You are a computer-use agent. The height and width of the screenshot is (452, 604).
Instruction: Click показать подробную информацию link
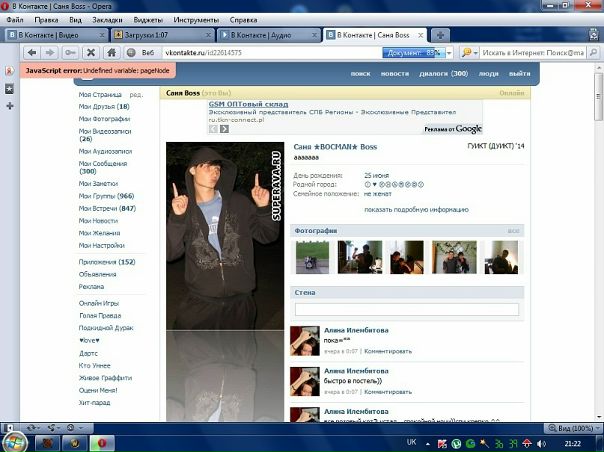pyautogui.click(x=416, y=210)
